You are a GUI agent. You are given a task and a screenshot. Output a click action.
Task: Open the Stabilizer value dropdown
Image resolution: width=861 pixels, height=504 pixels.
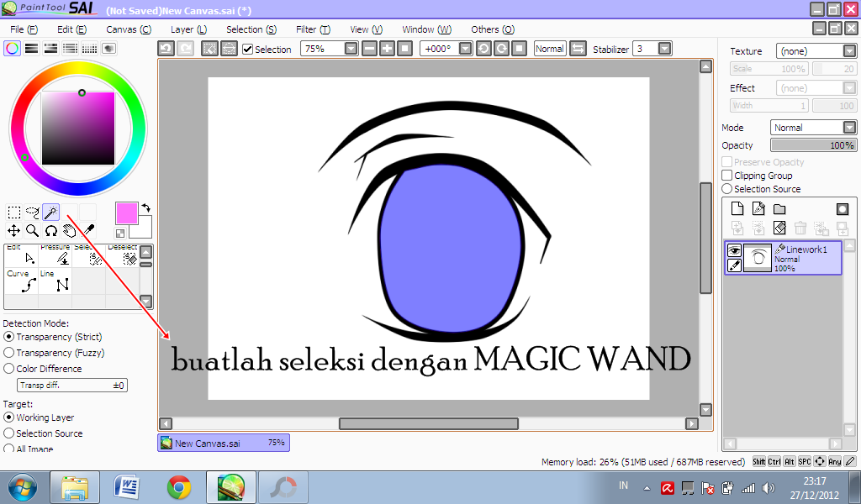tap(664, 49)
